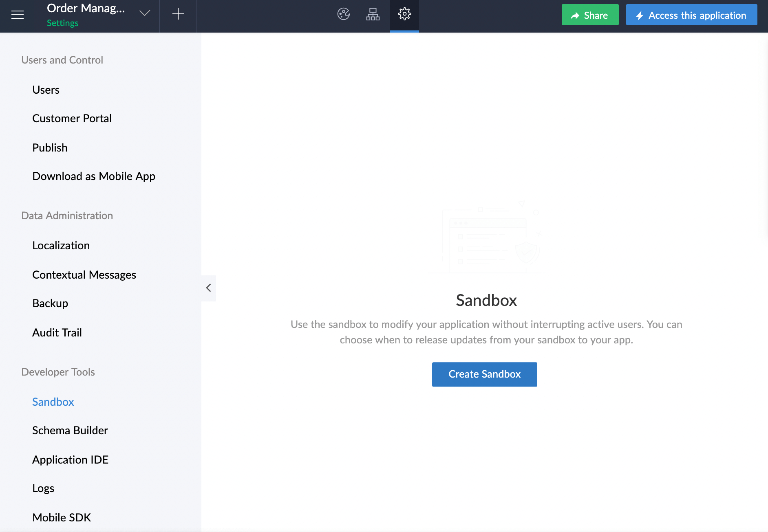Open the workflow hierarchy tab

point(373,14)
